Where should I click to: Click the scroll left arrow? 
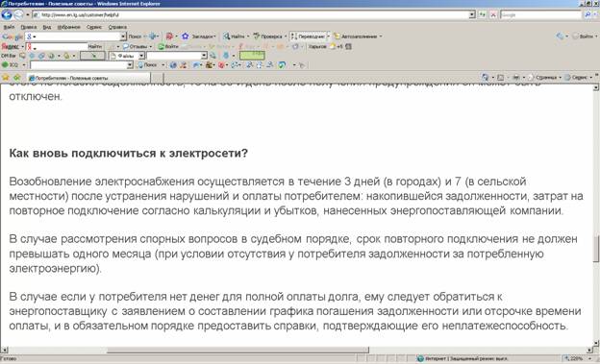[4, 350]
